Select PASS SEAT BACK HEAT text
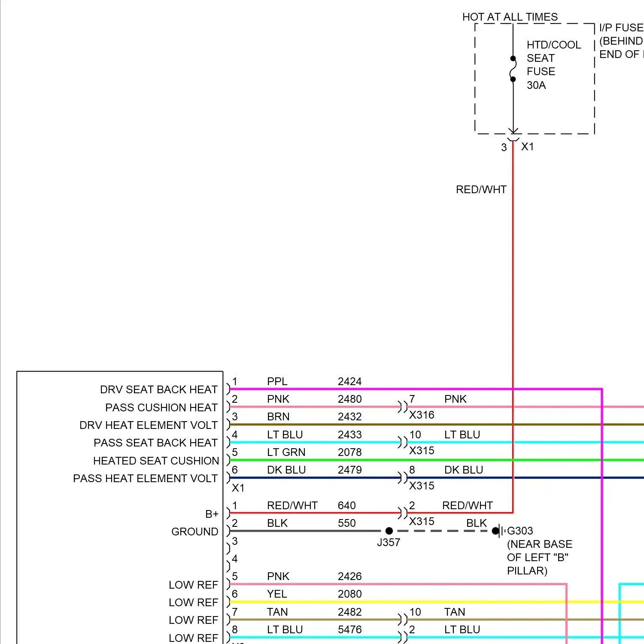The width and height of the screenshot is (644, 644). [x=156, y=443]
